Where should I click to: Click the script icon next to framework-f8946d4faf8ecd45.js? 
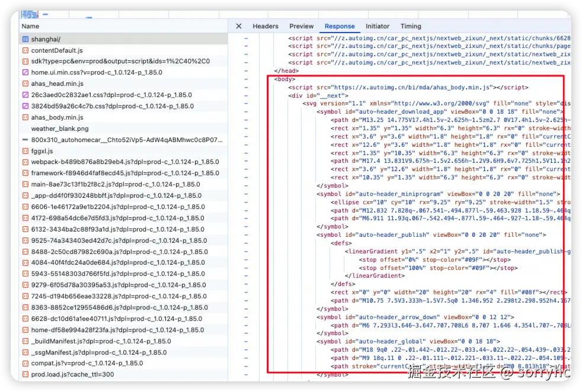click(x=25, y=173)
